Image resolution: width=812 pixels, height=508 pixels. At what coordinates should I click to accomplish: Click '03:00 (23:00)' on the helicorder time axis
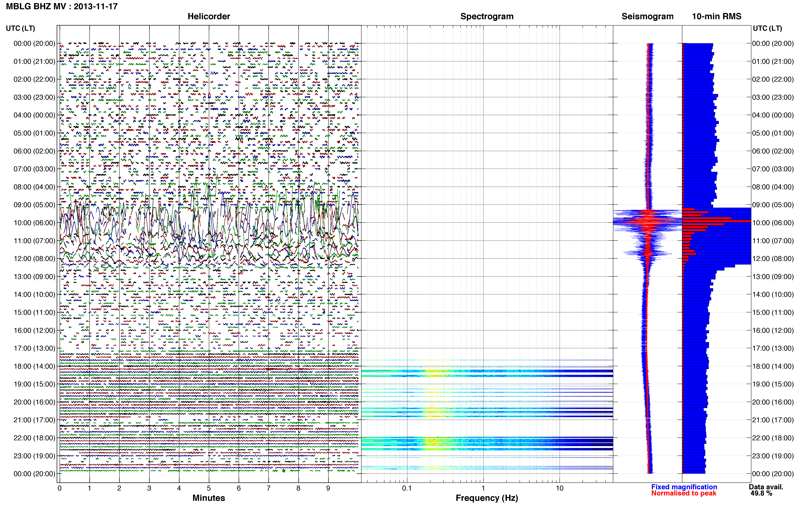pos(34,97)
